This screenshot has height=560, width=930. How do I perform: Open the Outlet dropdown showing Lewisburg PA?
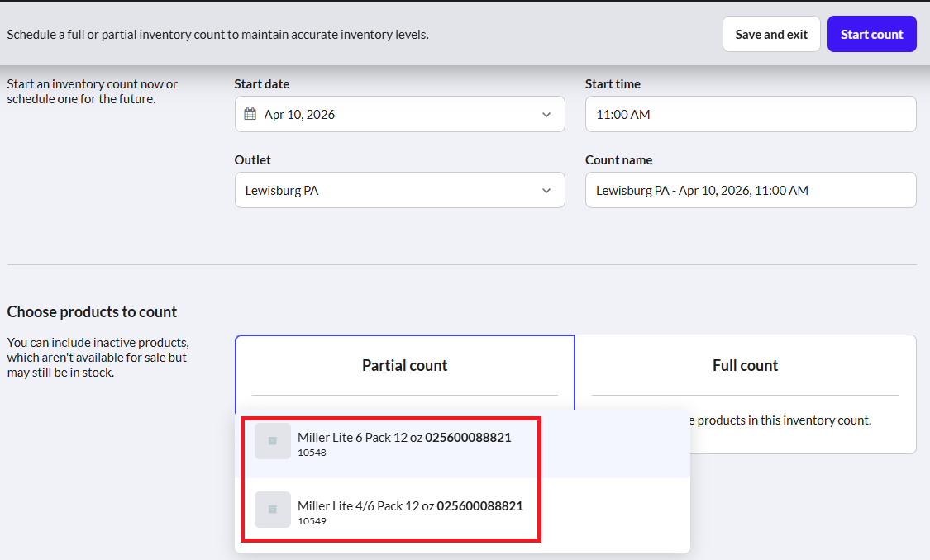click(x=400, y=190)
